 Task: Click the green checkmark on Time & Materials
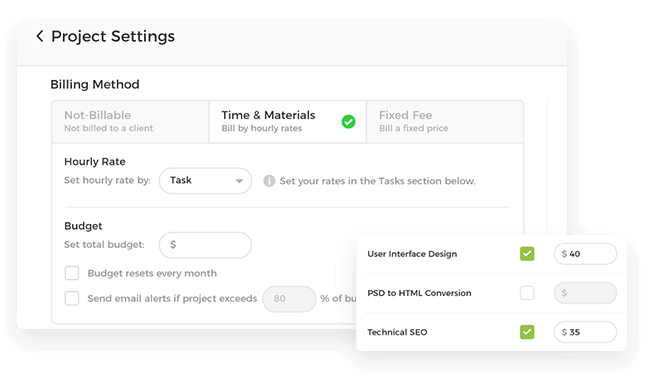tap(348, 122)
